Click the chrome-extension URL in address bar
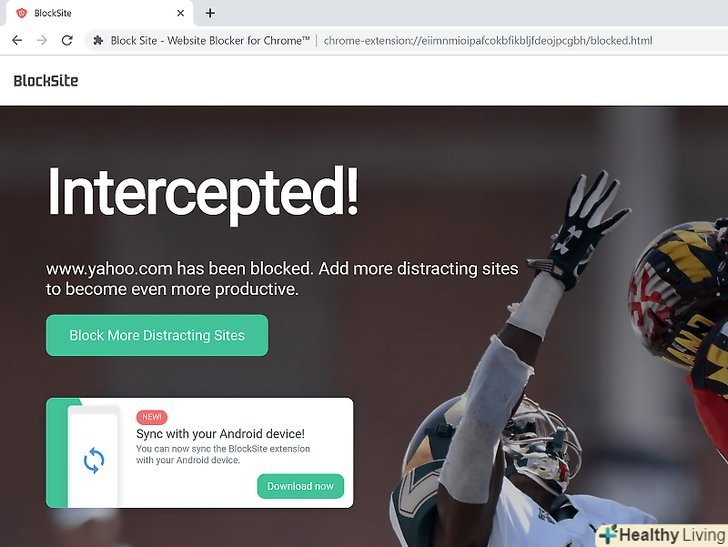The image size is (728, 547). (x=488, y=40)
